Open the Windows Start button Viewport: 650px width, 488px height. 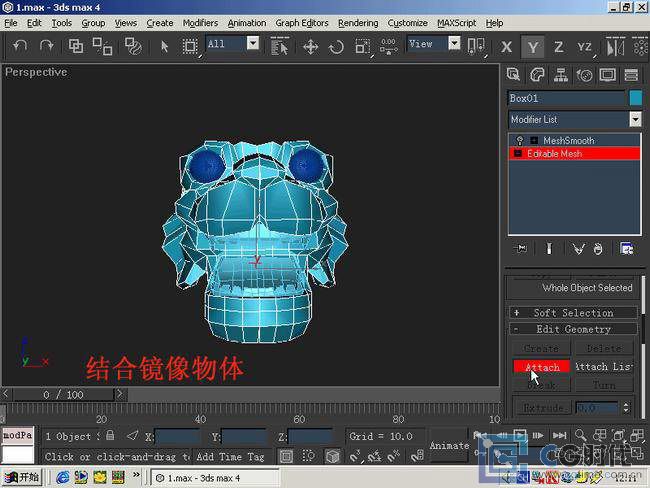22,477
